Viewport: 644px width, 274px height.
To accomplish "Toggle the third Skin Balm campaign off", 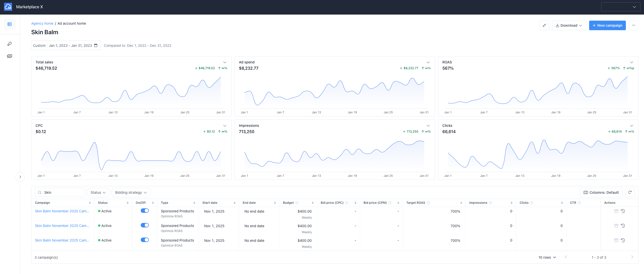I will (145, 240).
